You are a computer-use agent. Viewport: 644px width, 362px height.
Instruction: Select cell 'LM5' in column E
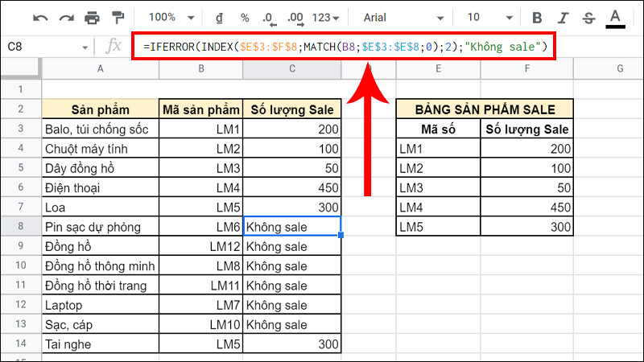[x=438, y=227]
